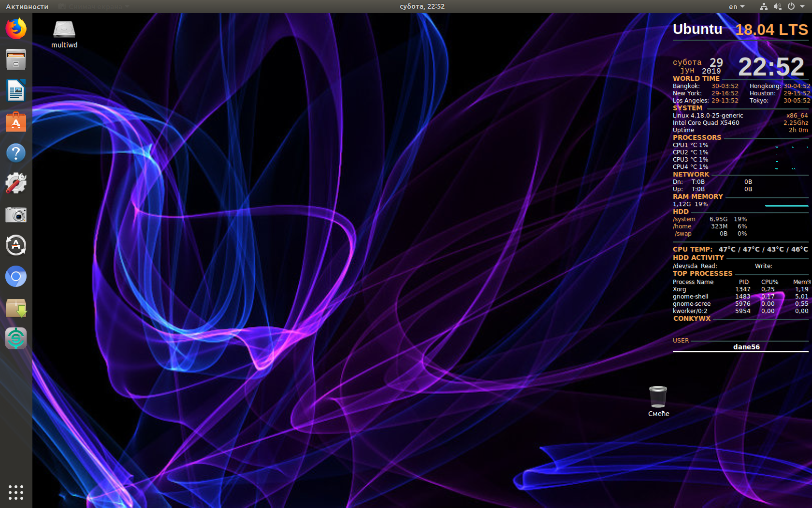812x508 pixels.
Task: Click the large 22:52 Conky clock
Action: pos(771,67)
